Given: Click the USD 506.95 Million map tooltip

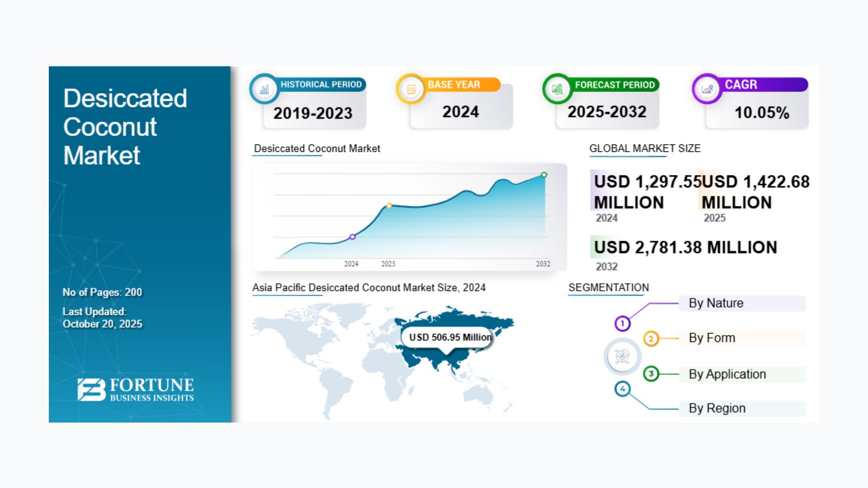Looking at the screenshot, I should [x=449, y=337].
